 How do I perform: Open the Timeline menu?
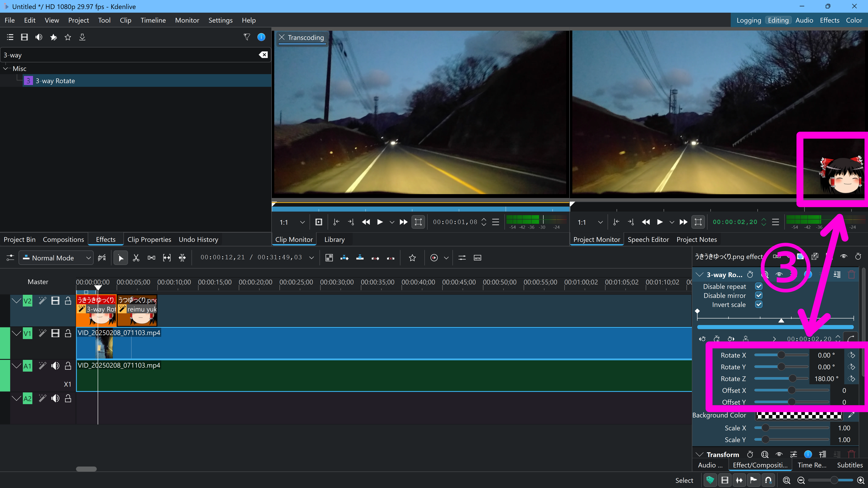pyautogui.click(x=153, y=20)
